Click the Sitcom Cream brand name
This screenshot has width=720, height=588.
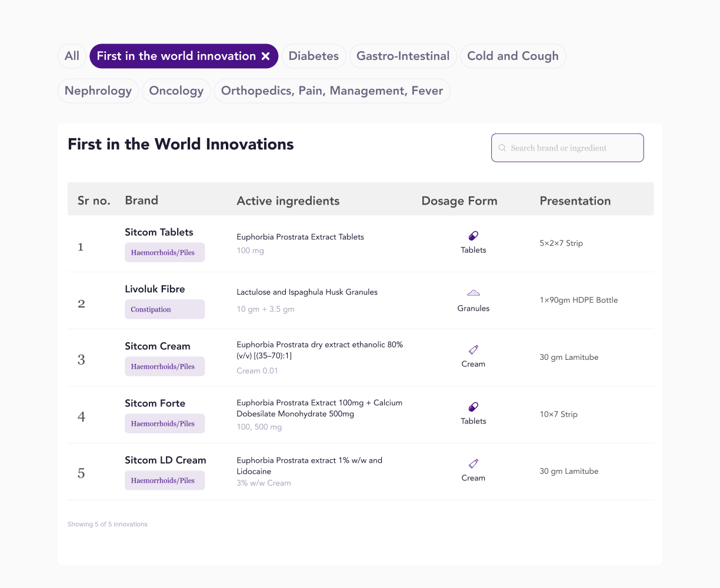click(x=158, y=346)
